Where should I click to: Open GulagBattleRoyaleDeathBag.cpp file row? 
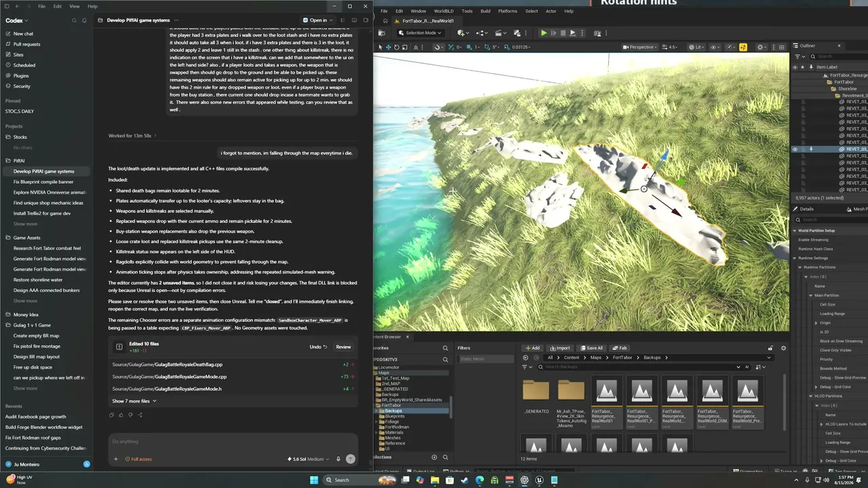pos(235,365)
